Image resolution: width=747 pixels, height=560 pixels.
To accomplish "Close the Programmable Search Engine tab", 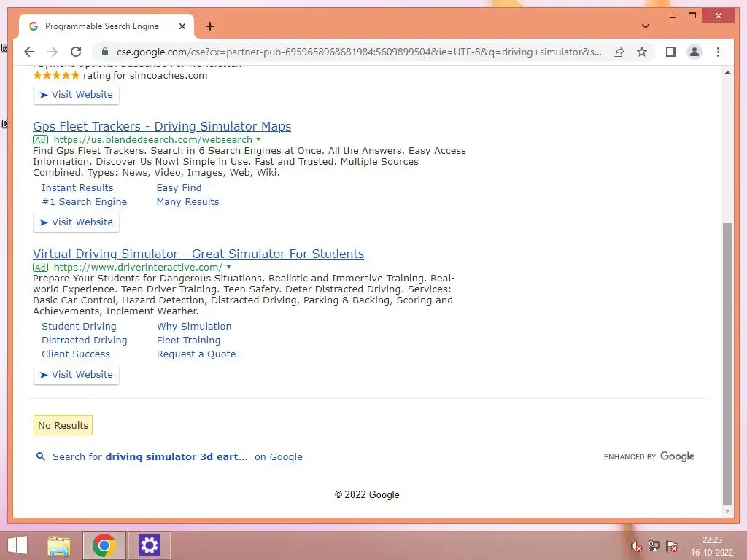I will (x=182, y=26).
